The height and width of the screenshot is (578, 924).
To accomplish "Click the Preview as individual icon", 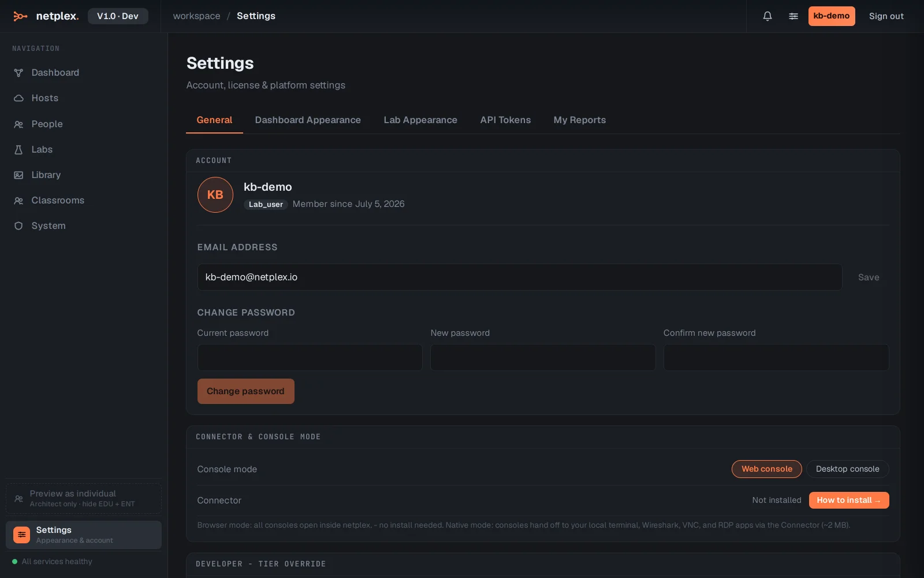I will click(18, 498).
